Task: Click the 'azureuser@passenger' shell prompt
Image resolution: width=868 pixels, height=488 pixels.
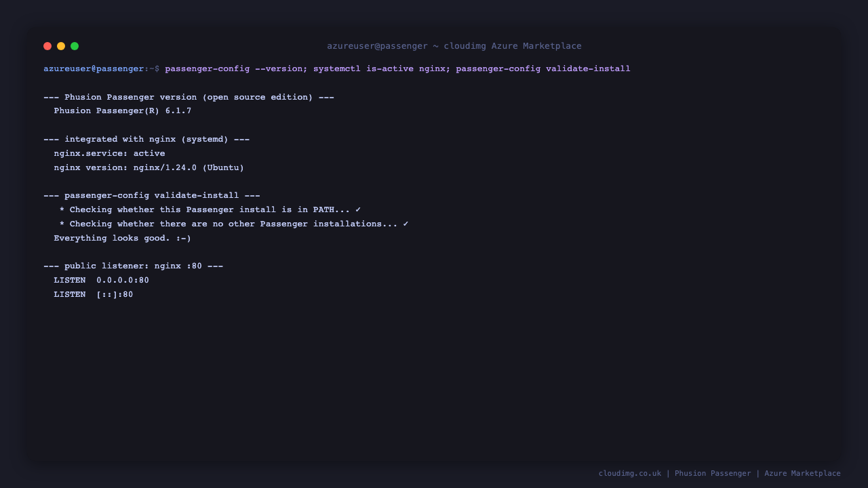Action: [94, 68]
